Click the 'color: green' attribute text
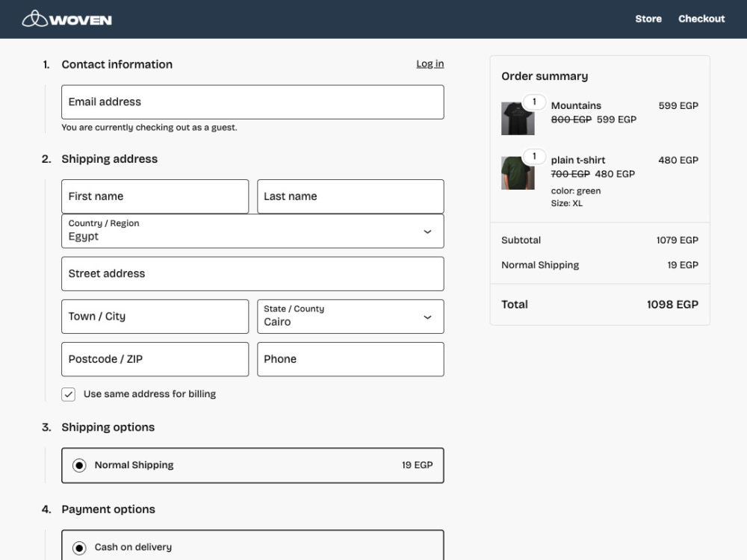This screenshot has height=560, width=747. (x=575, y=191)
